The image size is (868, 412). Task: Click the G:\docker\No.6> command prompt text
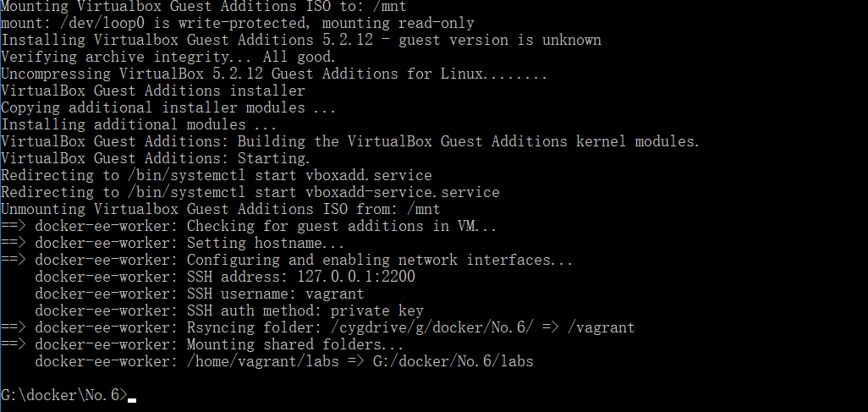pyautogui.click(x=64, y=395)
